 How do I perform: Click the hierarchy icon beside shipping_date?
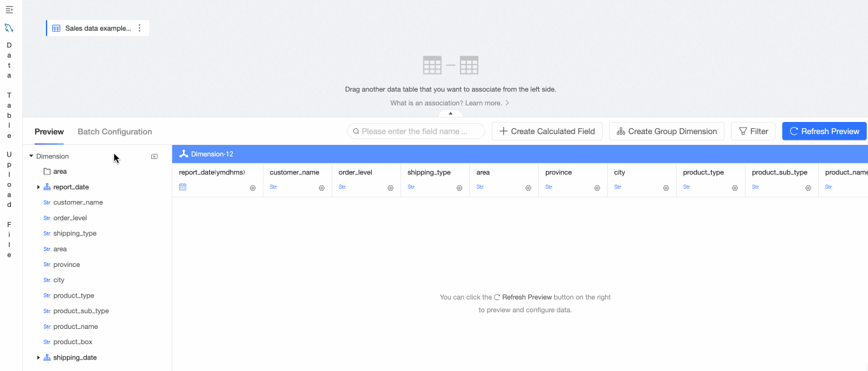point(47,358)
